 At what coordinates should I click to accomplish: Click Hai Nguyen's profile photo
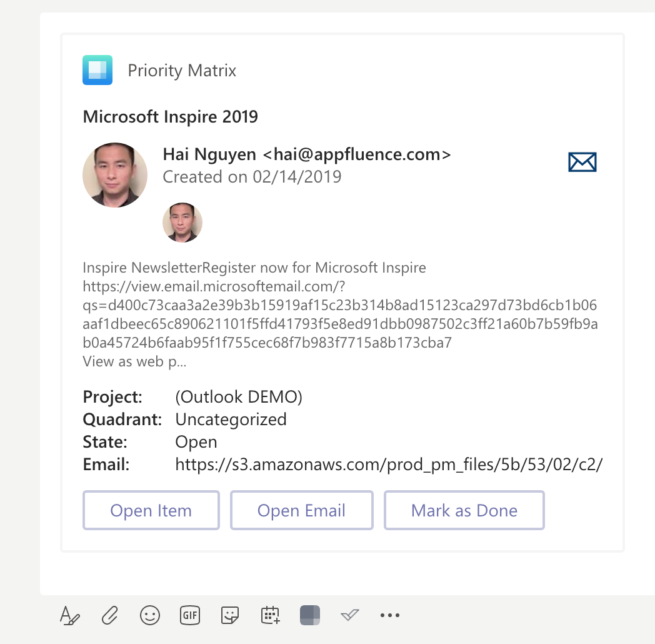115,174
